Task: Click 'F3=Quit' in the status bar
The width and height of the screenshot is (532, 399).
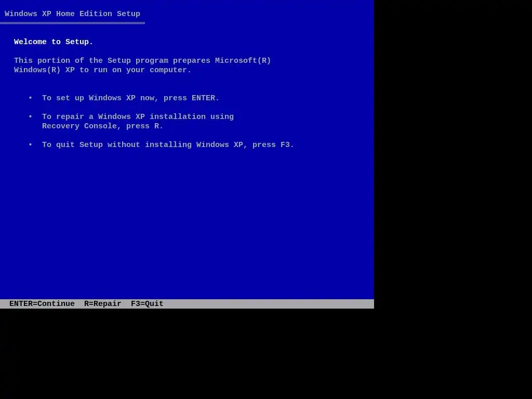Action: tap(147, 303)
